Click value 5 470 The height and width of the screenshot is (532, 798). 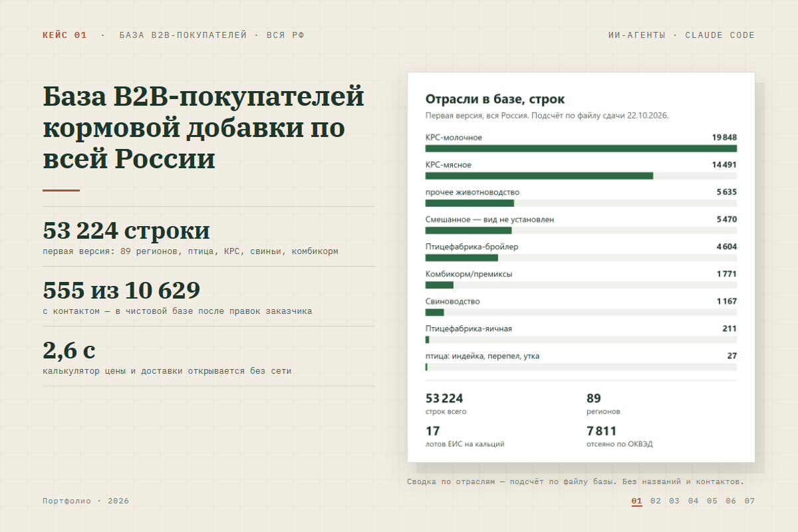click(726, 219)
